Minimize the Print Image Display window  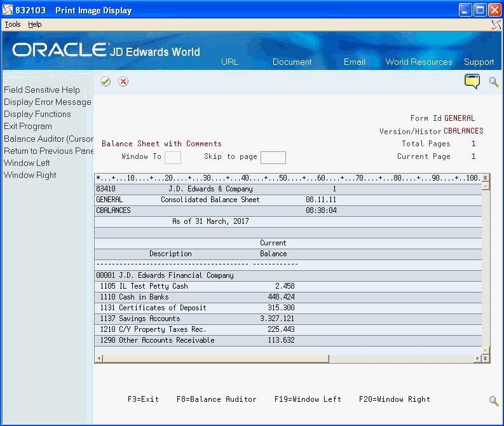point(465,10)
